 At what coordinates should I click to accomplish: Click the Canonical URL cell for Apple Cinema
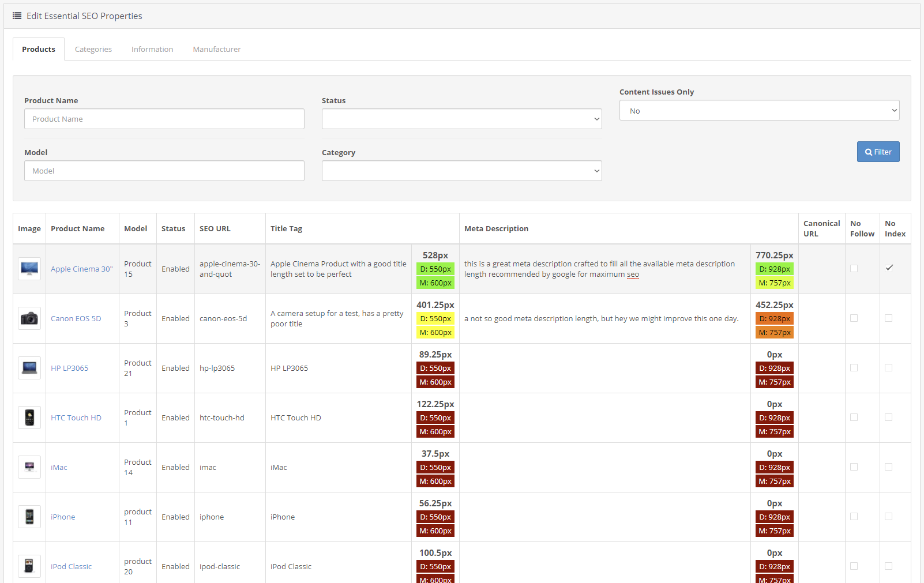coord(822,269)
